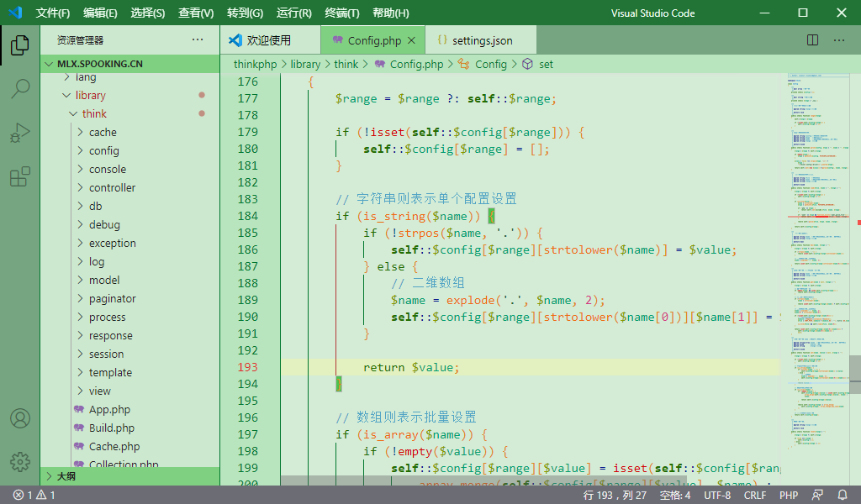
Task: Select language mode PHP in status bar
Action: coord(789,495)
